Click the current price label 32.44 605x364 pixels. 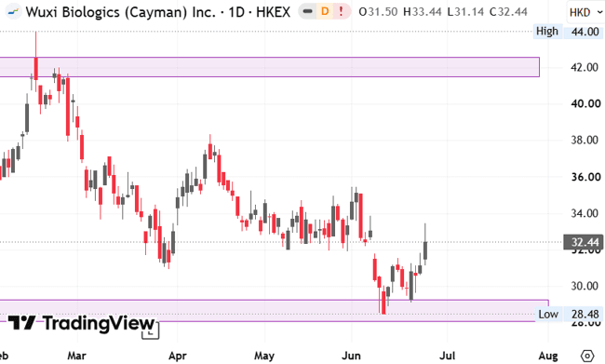click(x=585, y=242)
